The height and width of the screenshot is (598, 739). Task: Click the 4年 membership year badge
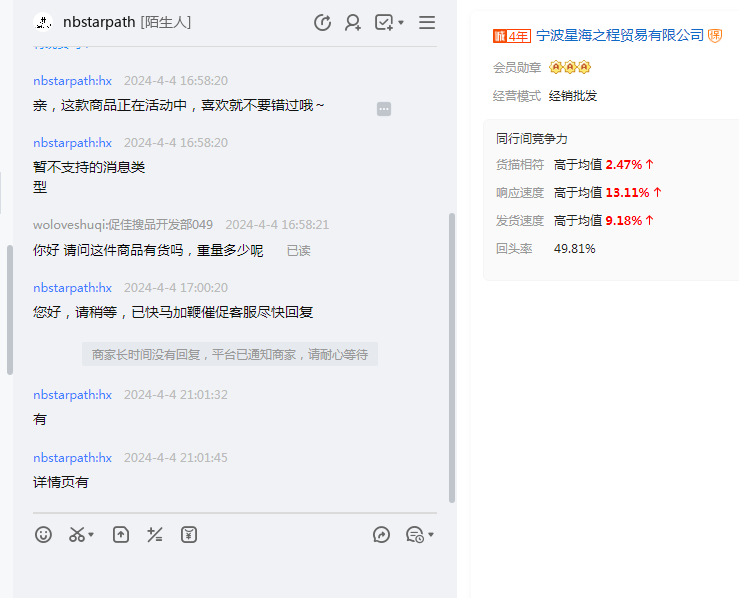511,36
